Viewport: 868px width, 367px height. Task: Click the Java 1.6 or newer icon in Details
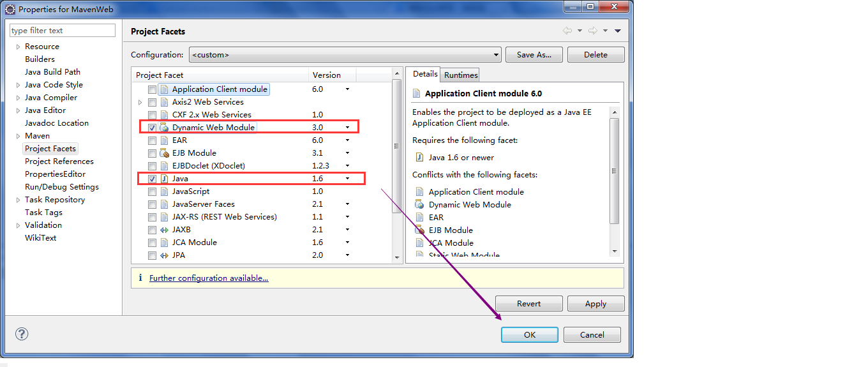tap(419, 158)
